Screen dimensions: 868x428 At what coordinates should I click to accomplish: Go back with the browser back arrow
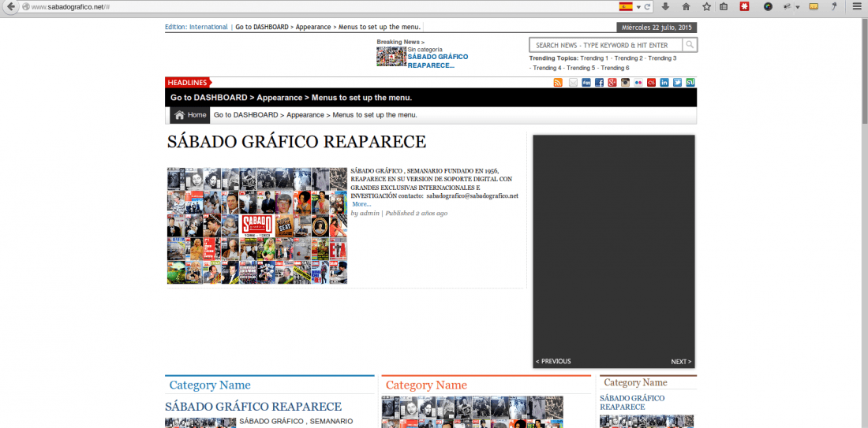click(x=9, y=6)
